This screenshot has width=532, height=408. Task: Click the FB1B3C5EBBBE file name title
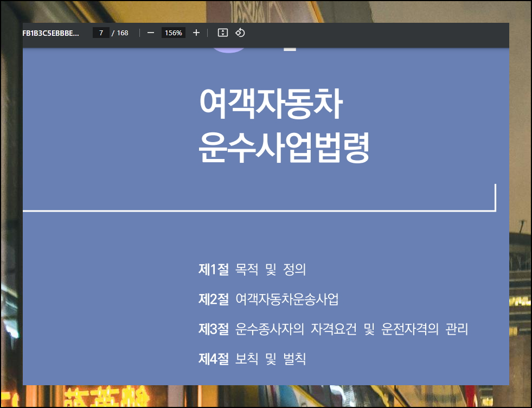point(50,33)
